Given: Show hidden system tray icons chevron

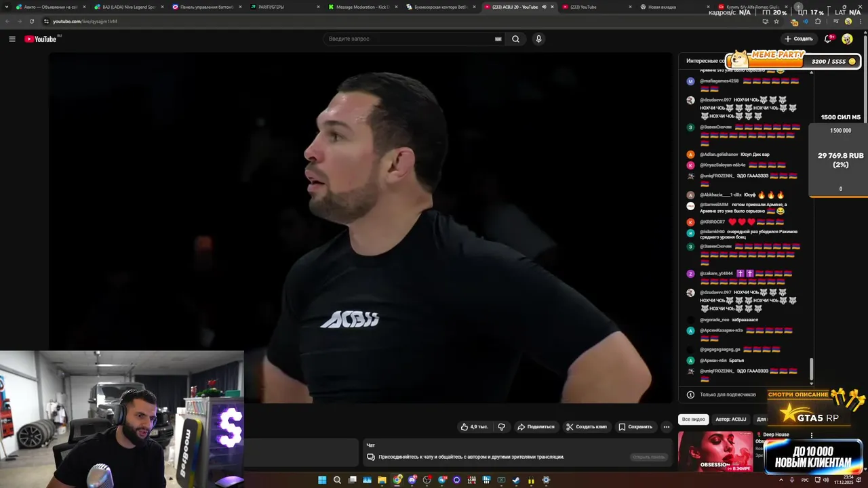Looking at the screenshot, I should [781, 480].
